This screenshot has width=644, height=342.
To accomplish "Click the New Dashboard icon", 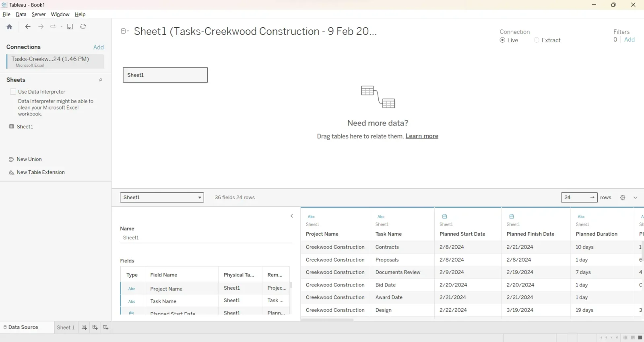I will [95, 328].
